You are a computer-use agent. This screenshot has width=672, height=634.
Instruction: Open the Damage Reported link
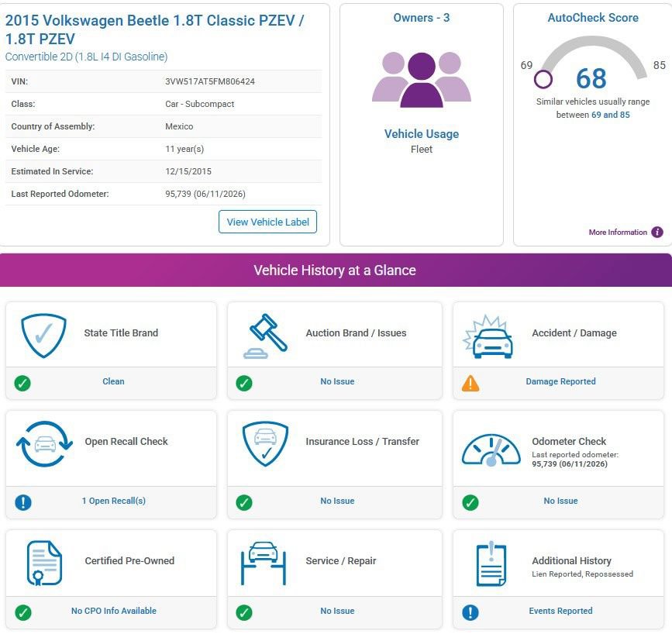pyautogui.click(x=560, y=381)
